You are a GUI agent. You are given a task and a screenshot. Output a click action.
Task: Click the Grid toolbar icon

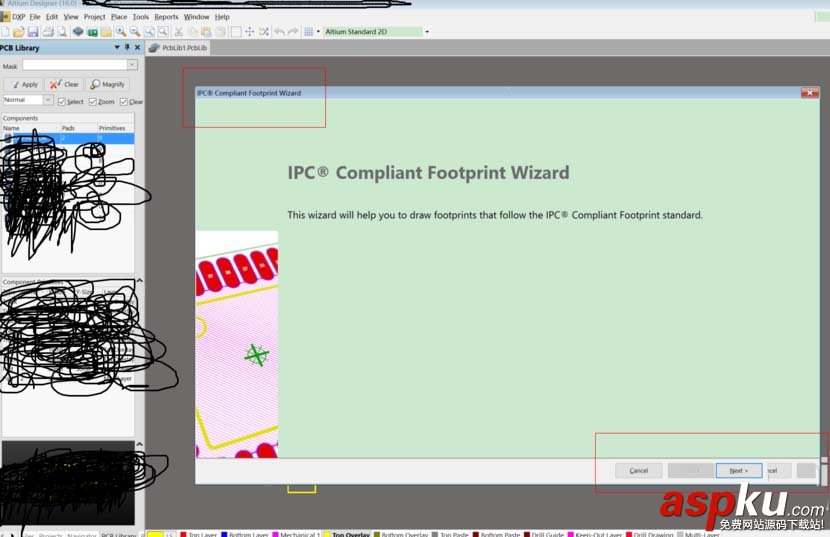click(309, 32)
